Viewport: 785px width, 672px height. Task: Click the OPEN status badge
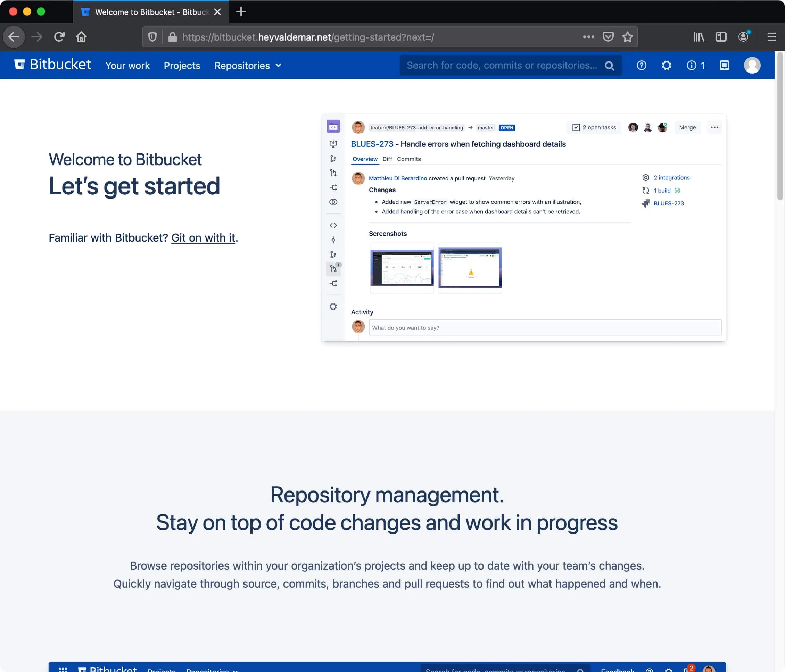(506, 128)
